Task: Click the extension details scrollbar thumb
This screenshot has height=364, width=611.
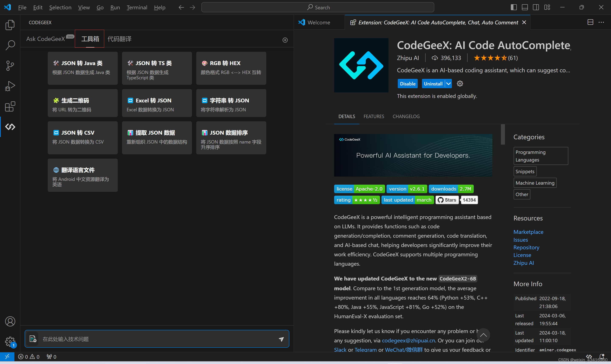Action: (x=503, y=134)
